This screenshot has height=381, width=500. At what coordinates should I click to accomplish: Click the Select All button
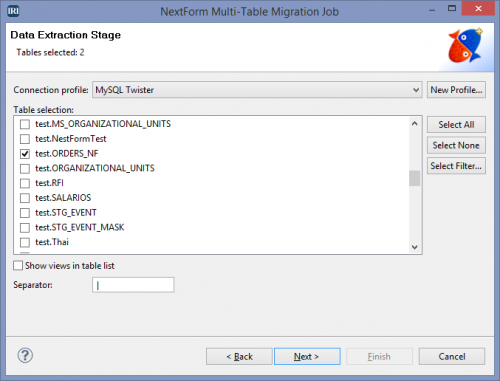(x=456, y=125)
